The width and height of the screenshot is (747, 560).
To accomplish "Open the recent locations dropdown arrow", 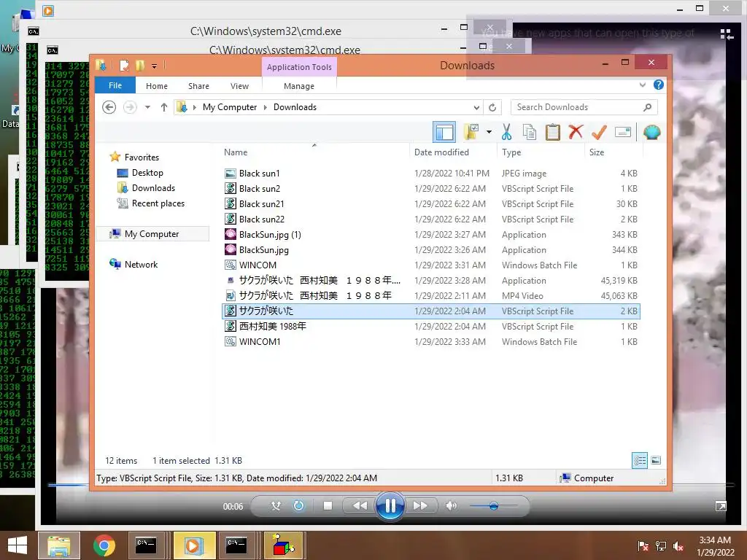I will [147, 107].
